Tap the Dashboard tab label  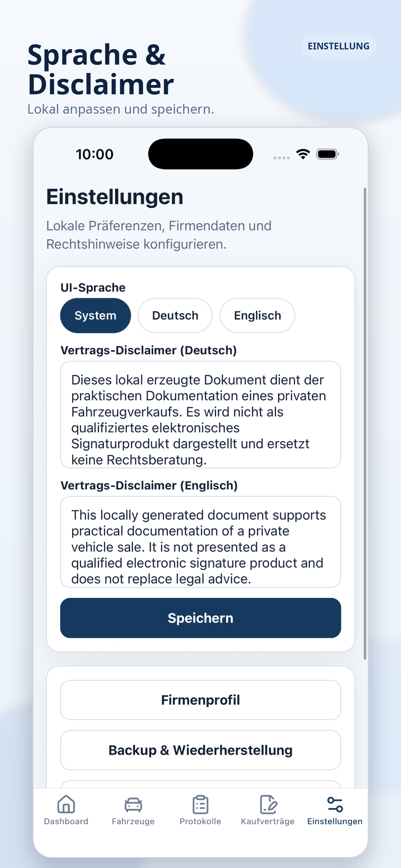coord(66,821)
